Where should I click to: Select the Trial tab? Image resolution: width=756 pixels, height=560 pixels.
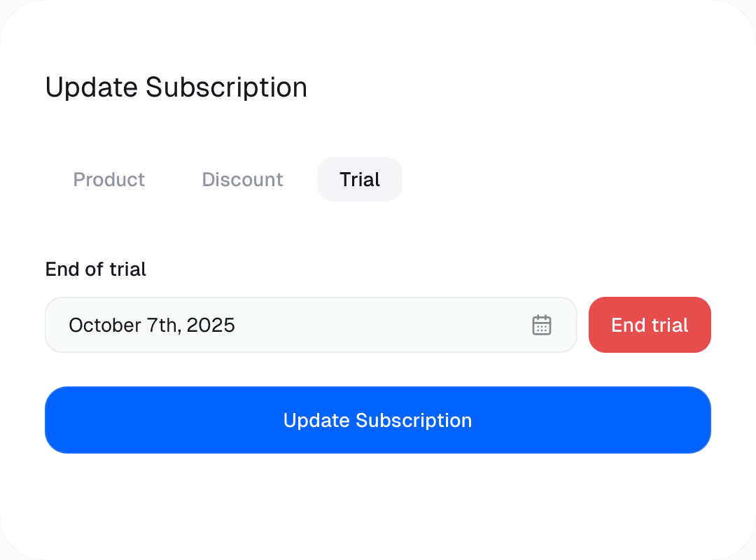(360, 179)
